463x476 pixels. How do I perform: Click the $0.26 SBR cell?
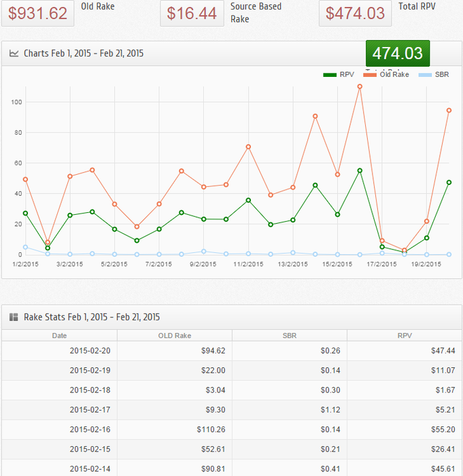[290, 351]
